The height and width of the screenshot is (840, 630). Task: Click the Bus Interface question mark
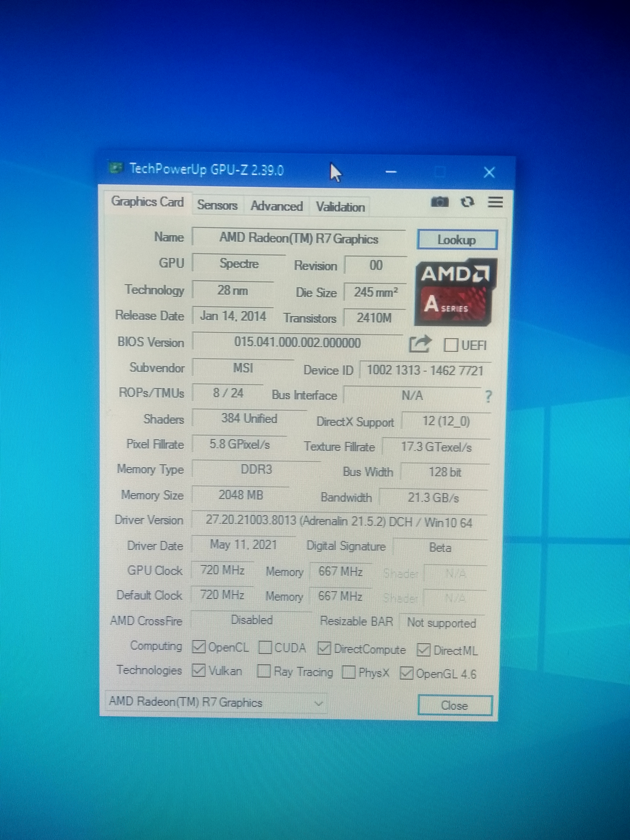[x=488, y=396]
